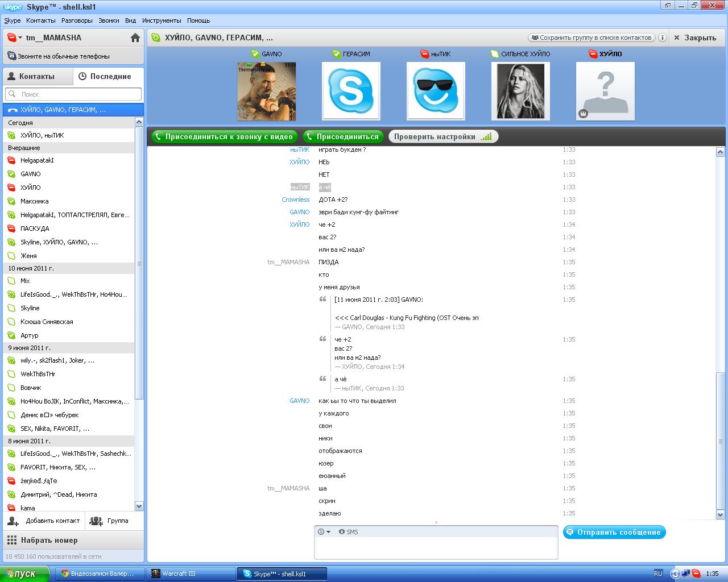The height and width of the screenshot is (582, 728).
Task: Click the chat scrollbar up arrow
Action: point(720,152)
